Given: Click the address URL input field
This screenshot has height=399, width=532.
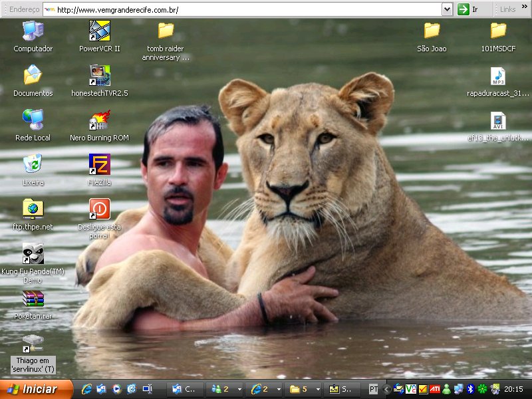Looking at the screenshot, I should [x=243, y=10].
